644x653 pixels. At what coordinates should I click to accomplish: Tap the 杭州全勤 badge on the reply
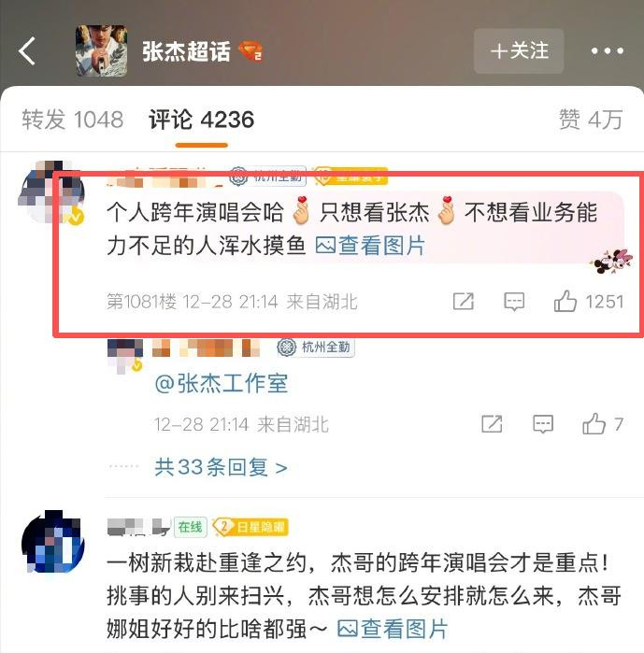pos(316,348)
